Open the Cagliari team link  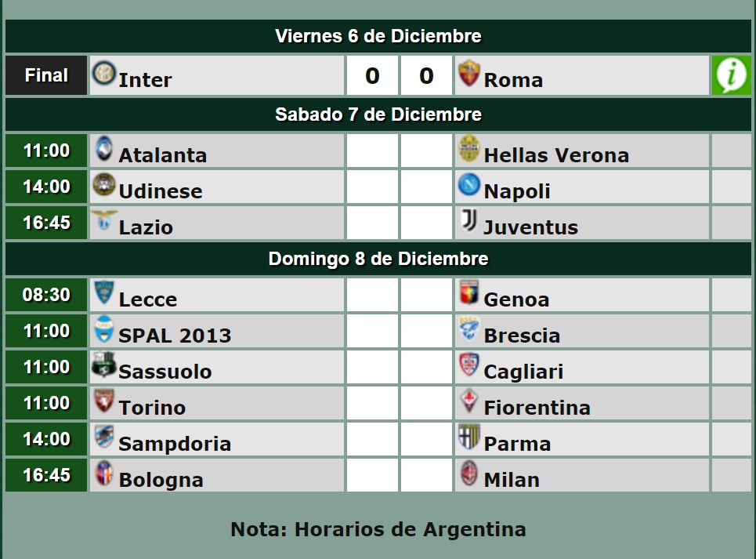[523, 372]
